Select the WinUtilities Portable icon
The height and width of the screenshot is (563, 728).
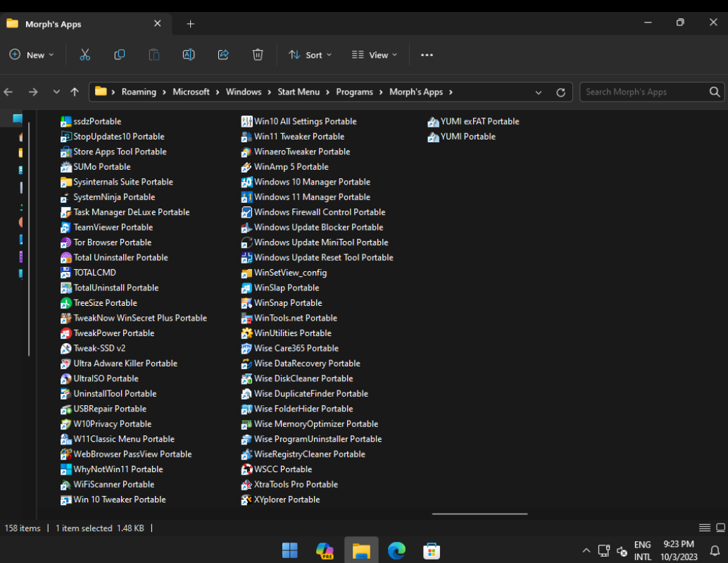click(246, 333)
